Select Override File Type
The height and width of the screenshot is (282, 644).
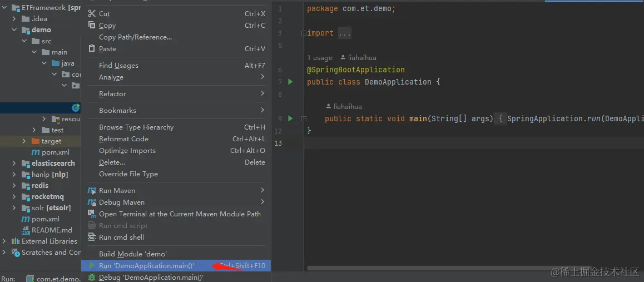[176, 174]
